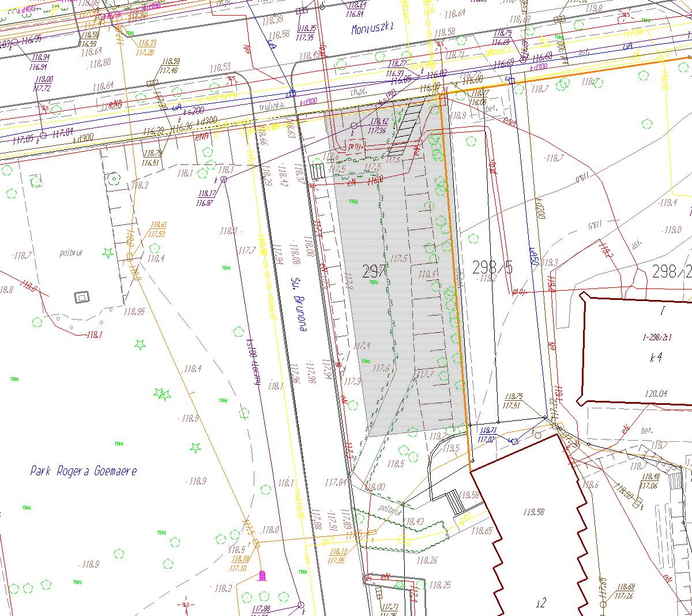Select elevation pair '118.17 / 116.87'
The image size is (692, 616).
tap(206, 198)
